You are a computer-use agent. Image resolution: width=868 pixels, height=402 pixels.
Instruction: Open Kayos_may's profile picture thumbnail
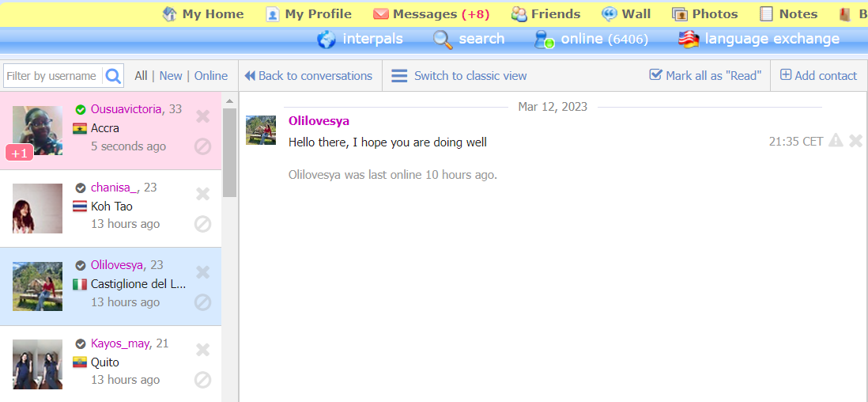[x=37, y=364]
